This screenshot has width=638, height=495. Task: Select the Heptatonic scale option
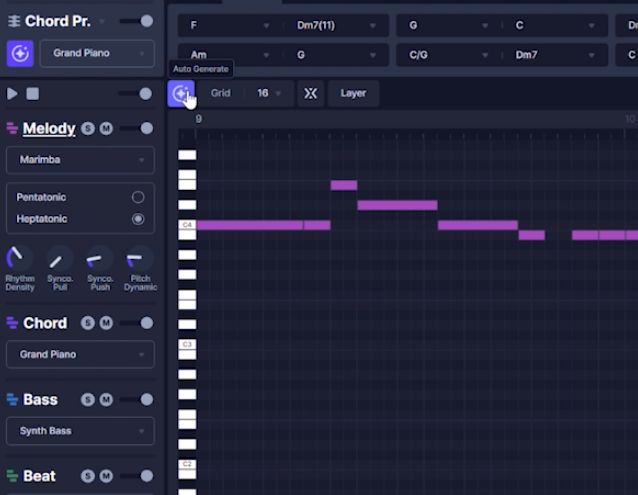point(138,219)
